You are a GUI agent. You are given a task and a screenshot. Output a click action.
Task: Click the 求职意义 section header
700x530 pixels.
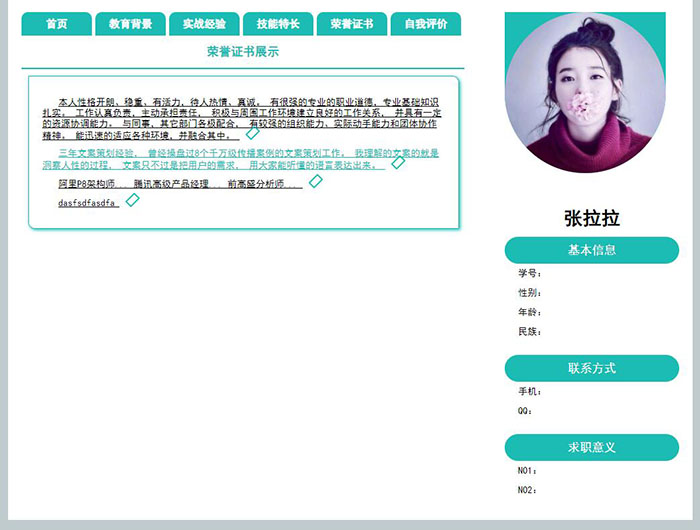591,447
